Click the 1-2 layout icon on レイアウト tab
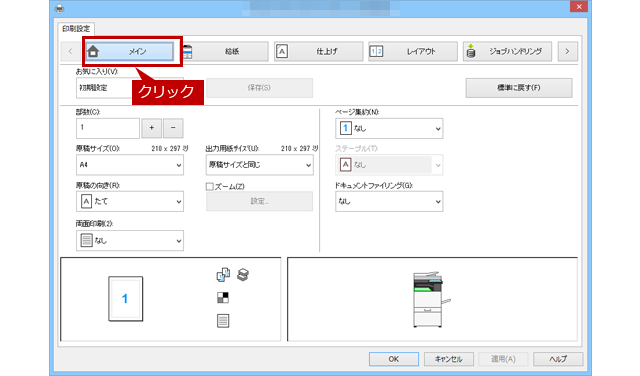This screenshot has width=640, height=376. [x=376, y=51]
